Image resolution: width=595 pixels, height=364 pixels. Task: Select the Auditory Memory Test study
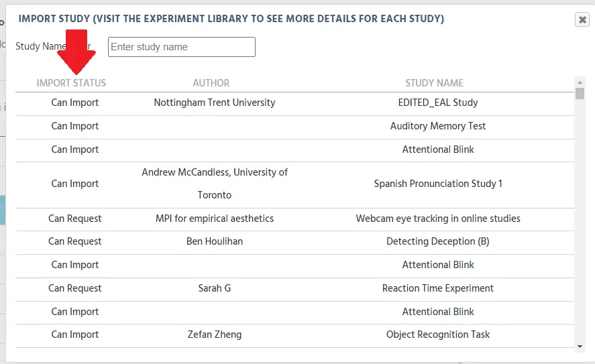tap(438, 126)
